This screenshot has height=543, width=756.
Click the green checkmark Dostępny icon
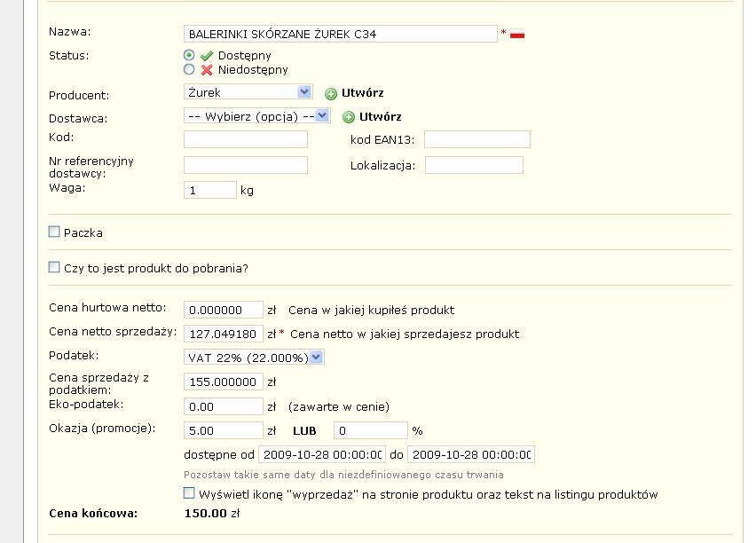[x=207, y=56]
